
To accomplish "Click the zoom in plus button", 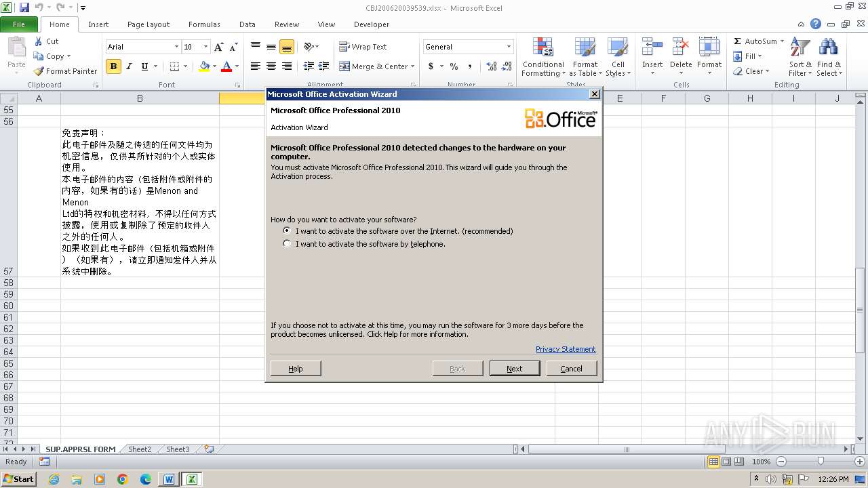I will coord(859,462).
